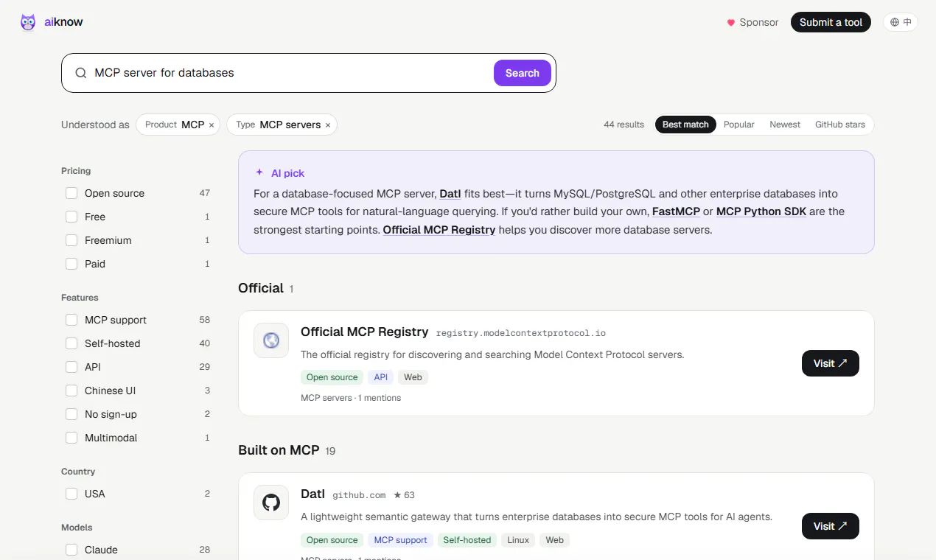936x560 pixels.
Task: Click Official MCP Registry link in AI pick
Action: [439, 230]
